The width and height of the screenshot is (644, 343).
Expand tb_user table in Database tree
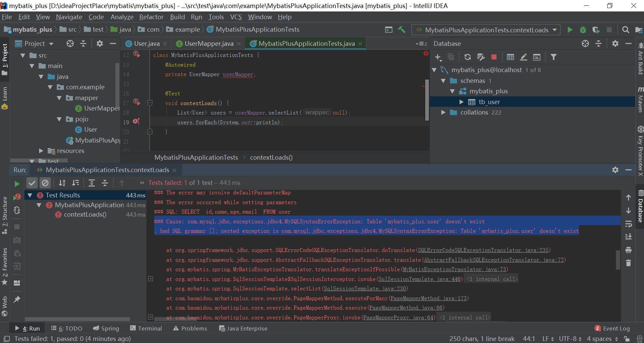click(461, 102)
